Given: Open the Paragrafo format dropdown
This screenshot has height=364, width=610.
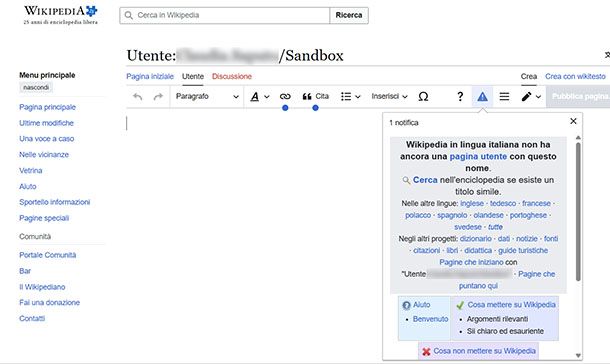Looking at the screenshot, I should tap(207, 96).
